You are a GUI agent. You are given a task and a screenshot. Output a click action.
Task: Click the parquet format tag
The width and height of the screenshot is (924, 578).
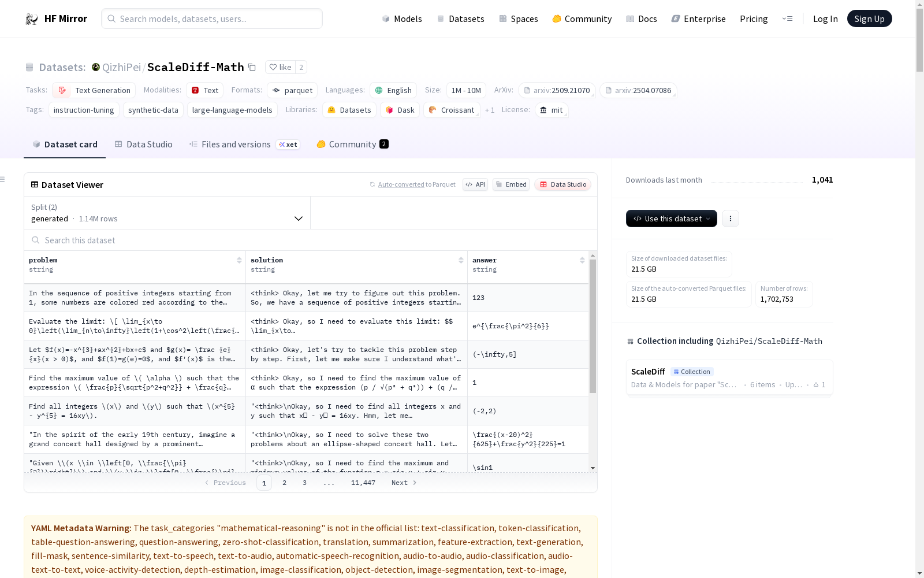point(292,90)
